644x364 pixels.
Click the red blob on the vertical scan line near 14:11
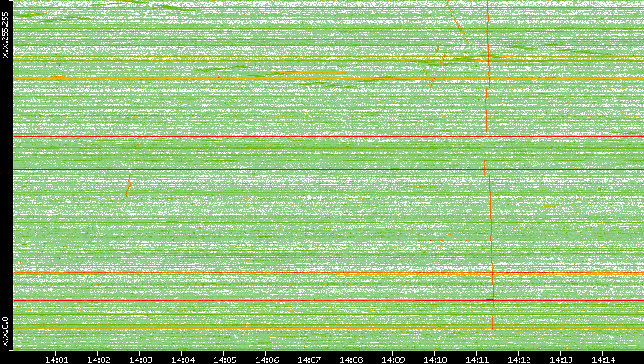point(490,300)
